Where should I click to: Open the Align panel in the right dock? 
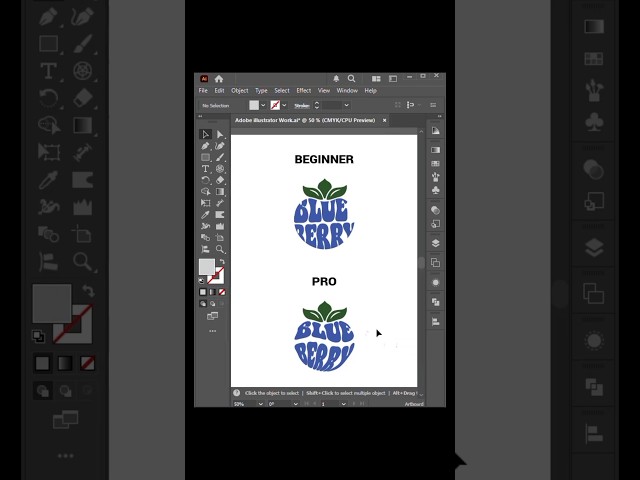click(x=436, y=322)
